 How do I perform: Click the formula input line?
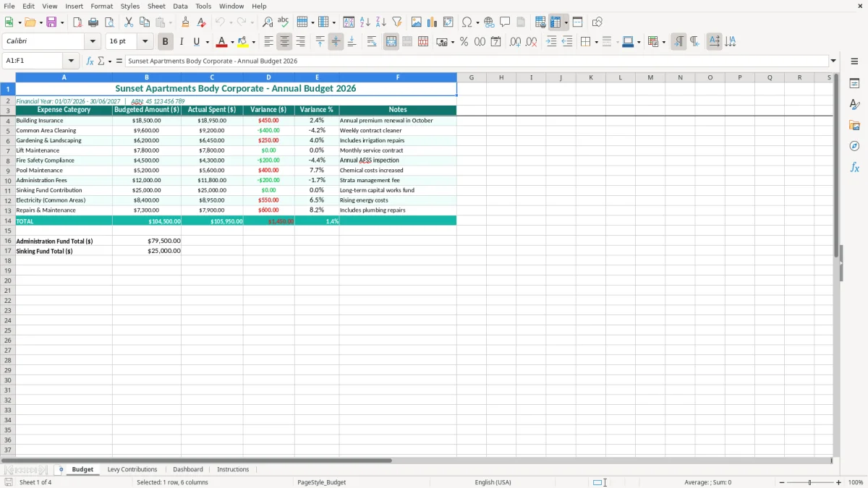477,61
